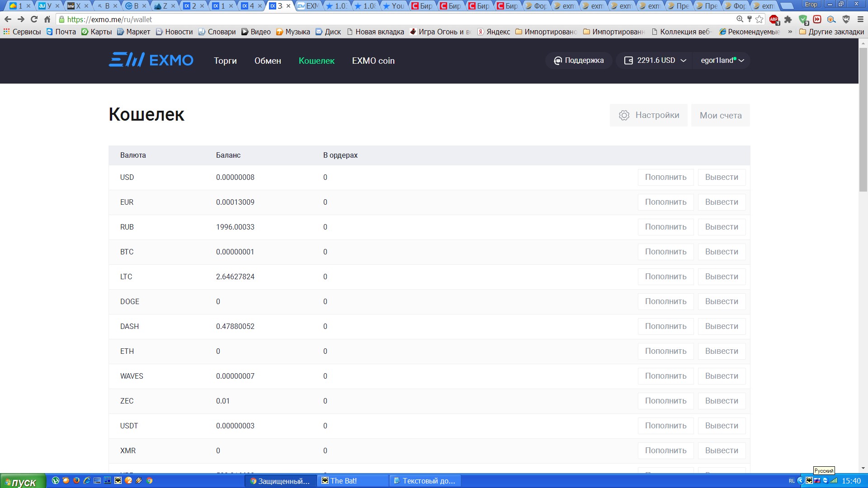The image size is (868, 488).
Task: Click the gear icon in Настройки button
Action: [624, 115]
